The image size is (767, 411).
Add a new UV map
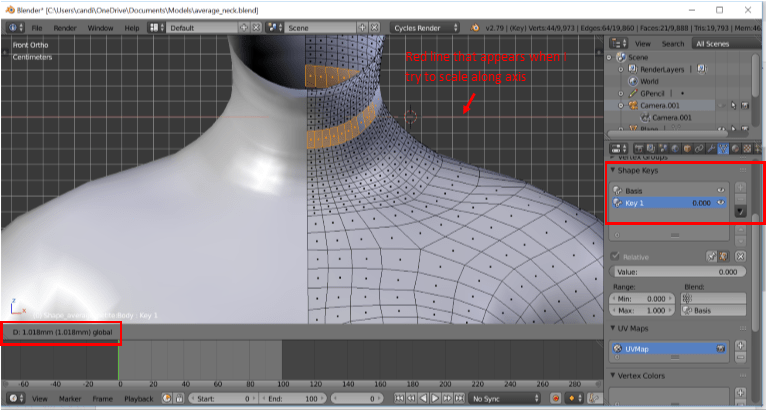[x=741, y=345]
